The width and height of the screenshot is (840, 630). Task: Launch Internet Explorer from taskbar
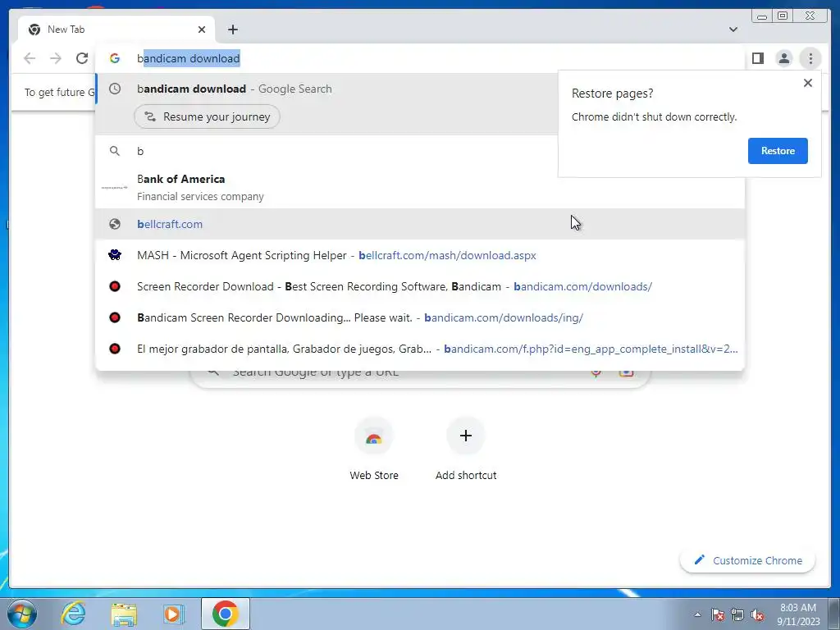[x=73, y=614]
